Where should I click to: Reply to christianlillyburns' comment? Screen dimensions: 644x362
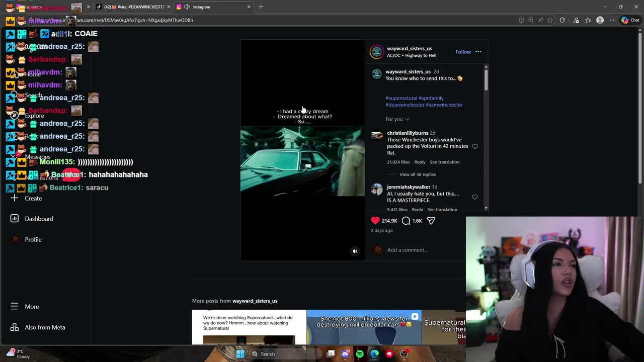click(x=420, y=162)
